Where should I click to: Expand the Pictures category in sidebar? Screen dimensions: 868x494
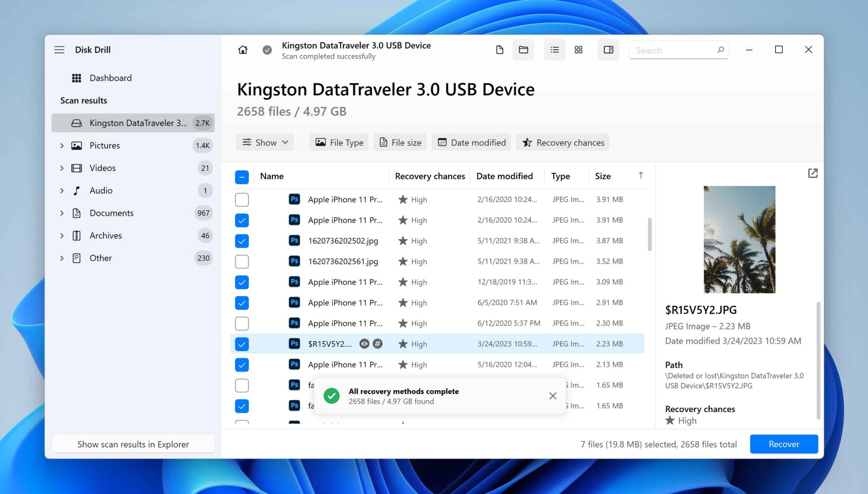click(61, 145)
